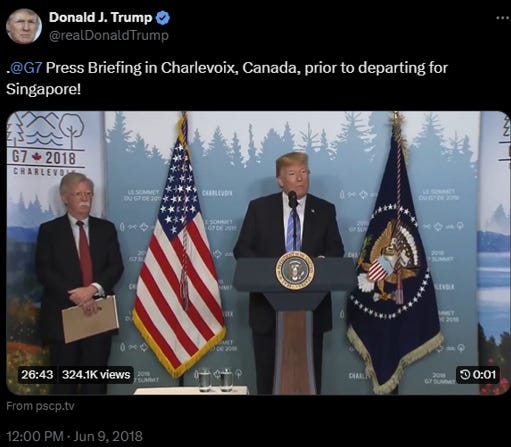Open the round profile avatar photo
Screen dimensions: 511x447
(x=24, y=27)
